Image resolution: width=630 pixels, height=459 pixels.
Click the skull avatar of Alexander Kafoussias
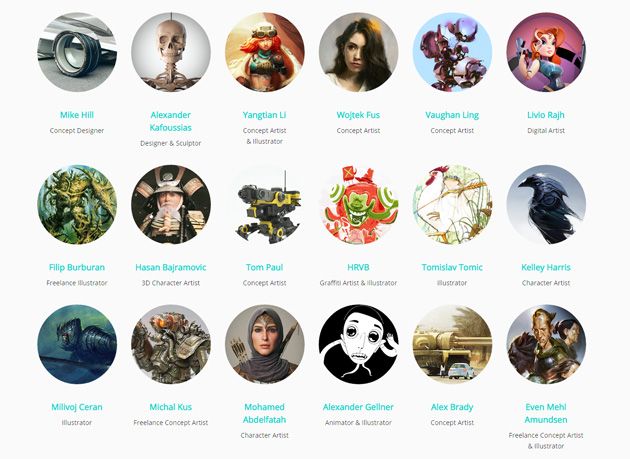171,52
